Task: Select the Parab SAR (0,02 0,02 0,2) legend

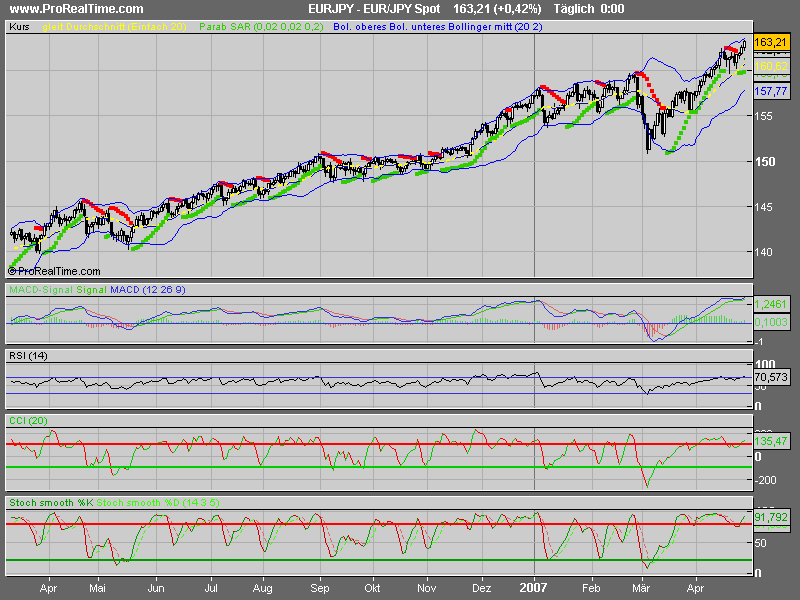Action: tap(261, 27)
